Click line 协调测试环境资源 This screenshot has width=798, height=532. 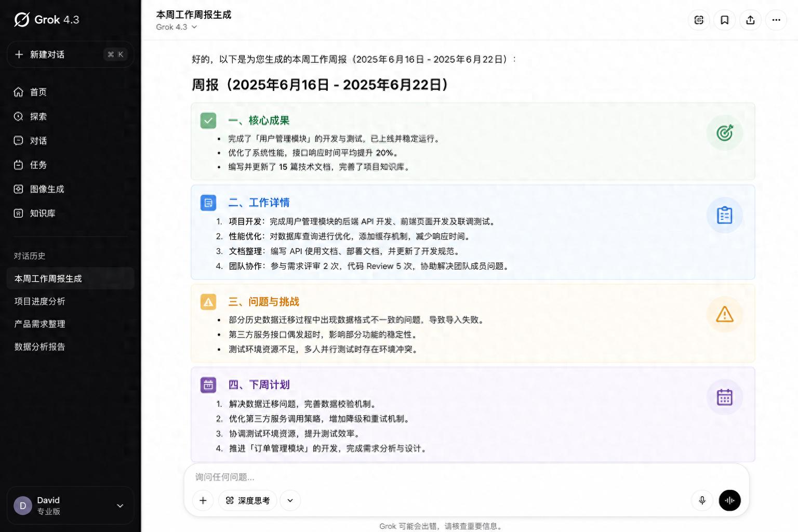pyautogui.click(x=295, y=433)
